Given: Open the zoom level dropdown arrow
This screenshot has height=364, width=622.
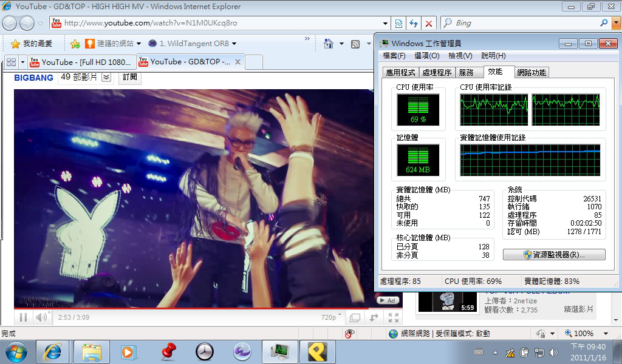Looking at the screenshot, I should pyautogui.click(x=606, y=334).
